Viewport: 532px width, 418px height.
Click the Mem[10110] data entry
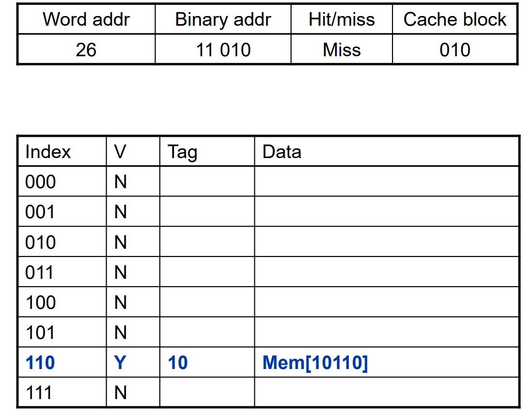click(x=315, y=362)
